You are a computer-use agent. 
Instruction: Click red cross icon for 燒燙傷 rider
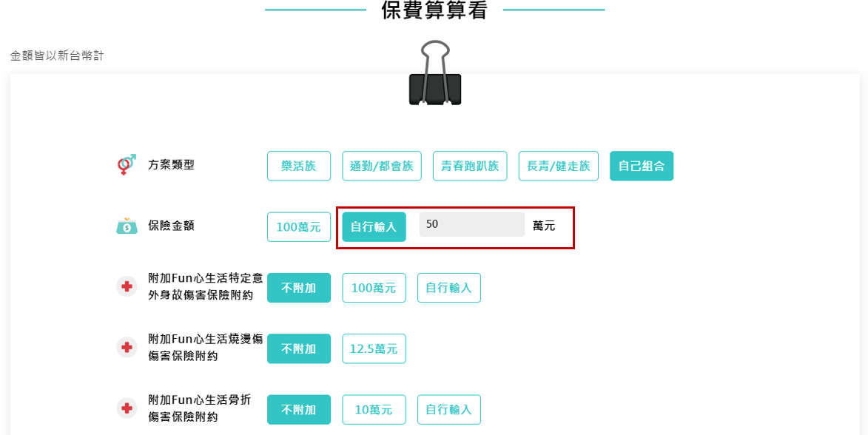[x=127, y=347]
